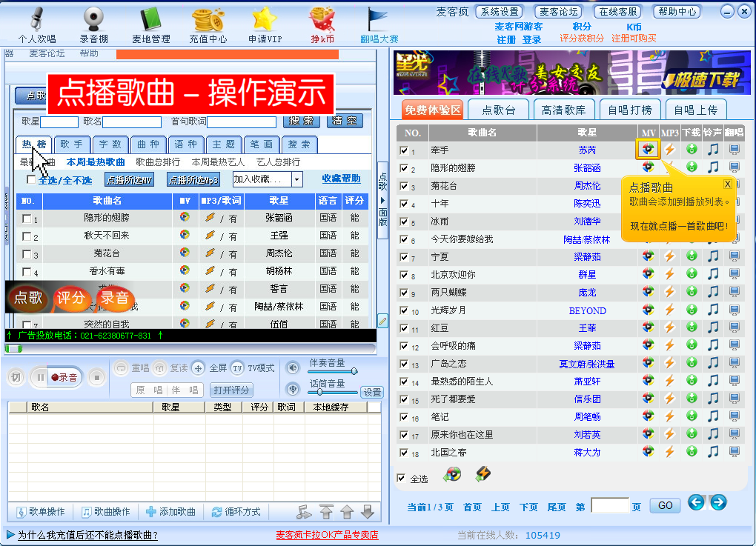Go to next page blue arrow

tap(718, 502)
